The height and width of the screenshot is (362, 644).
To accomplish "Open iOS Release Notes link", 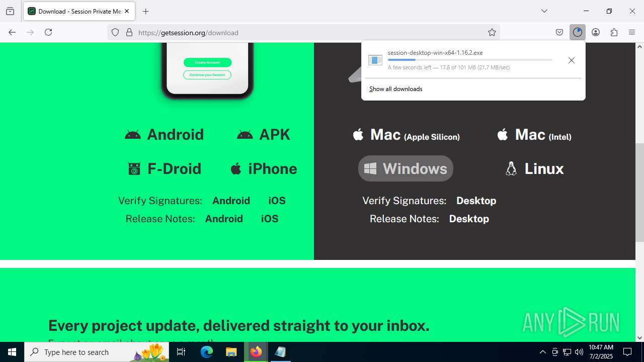I will (270, 219).
